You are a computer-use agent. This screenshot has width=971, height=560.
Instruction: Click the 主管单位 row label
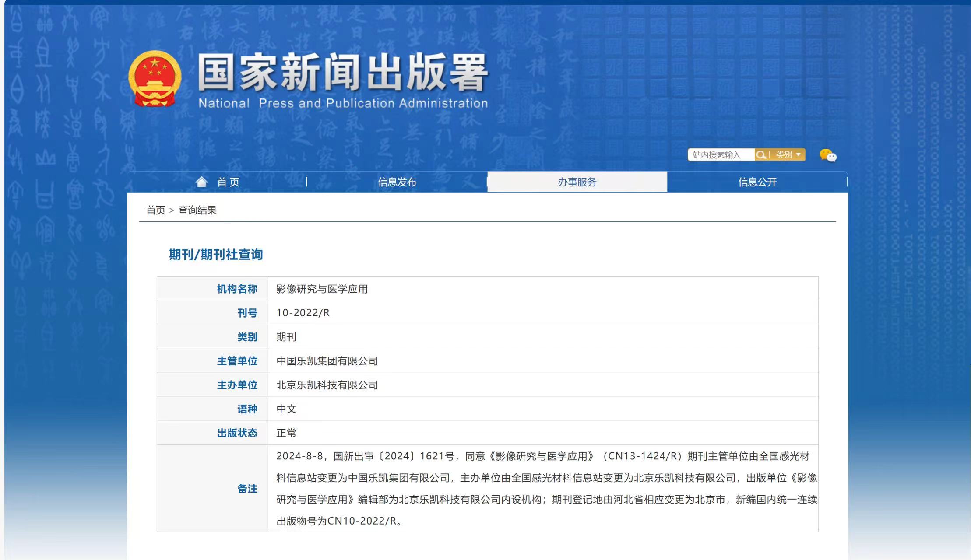[237, 361]
